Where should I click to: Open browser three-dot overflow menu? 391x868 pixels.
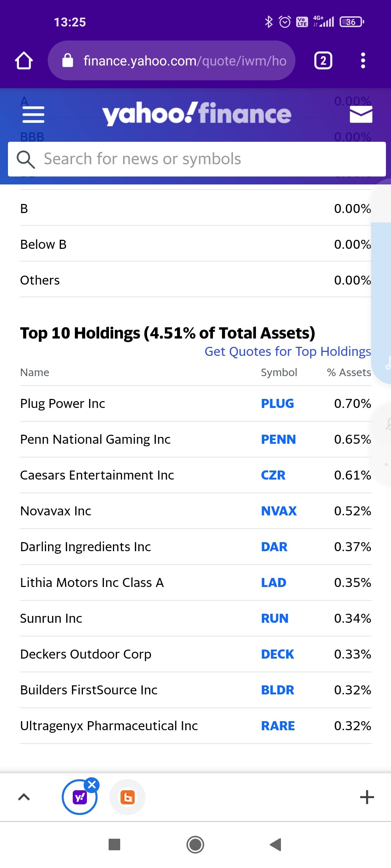363,60
